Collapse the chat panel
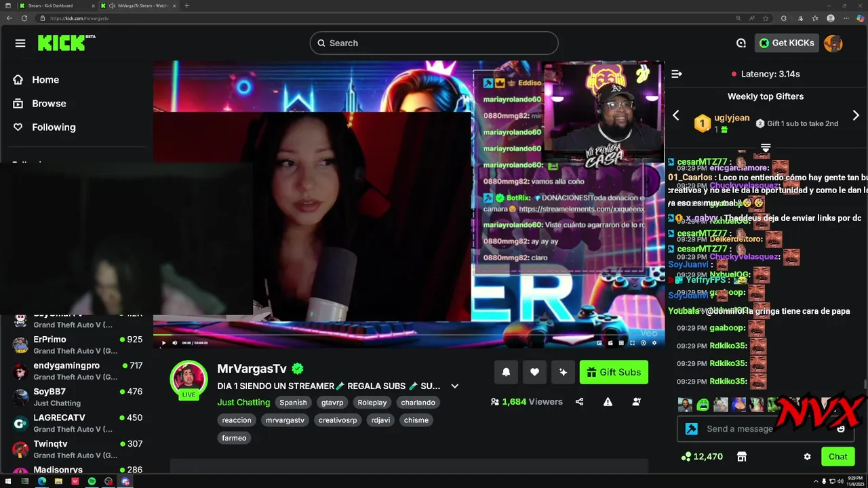 tap(676, 74)
